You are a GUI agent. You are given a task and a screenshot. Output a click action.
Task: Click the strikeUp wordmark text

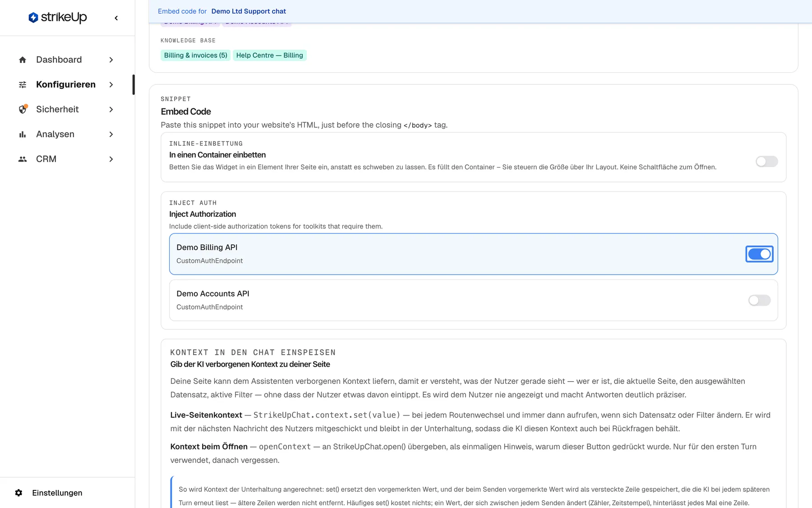tap(64, 18)
